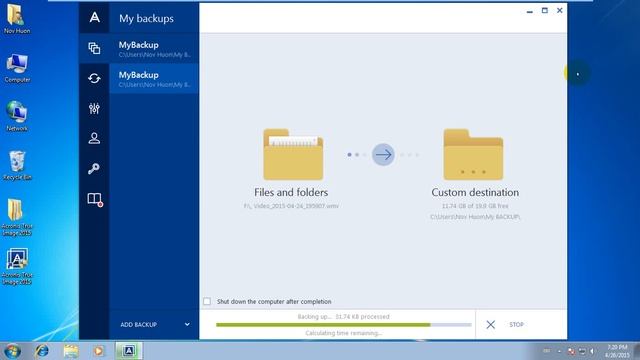Click the destination path under Custom destination
Screen dimensions: 640x360
tap(475, 217)
